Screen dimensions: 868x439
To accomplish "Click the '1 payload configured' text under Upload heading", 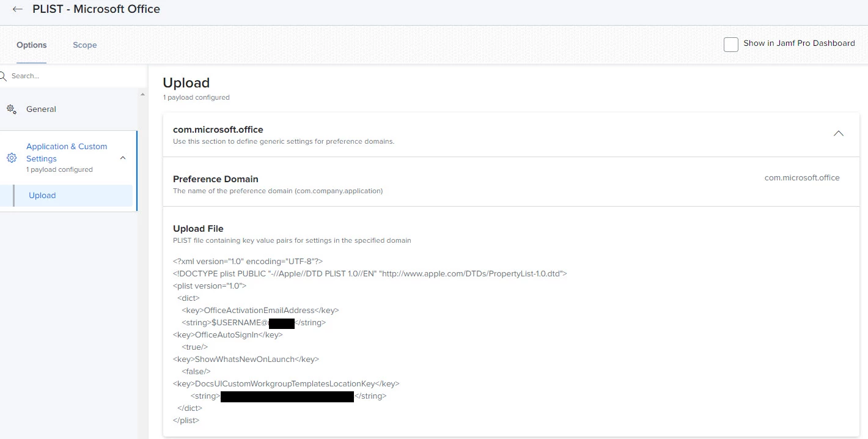I will 196,97.
